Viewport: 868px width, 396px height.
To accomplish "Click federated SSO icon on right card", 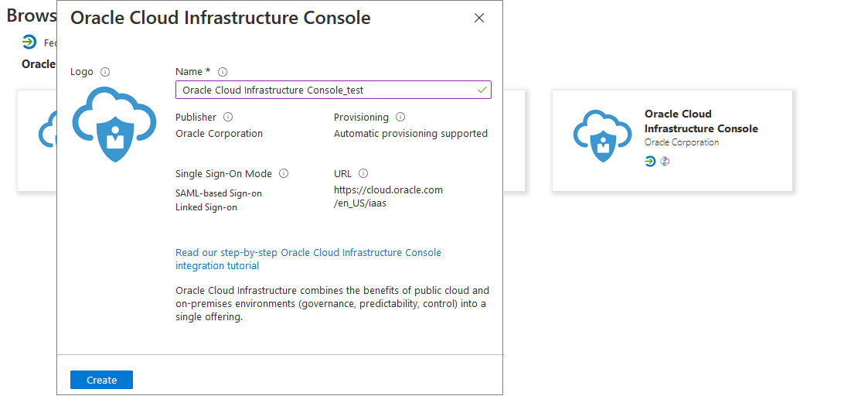I will point(651,161).
